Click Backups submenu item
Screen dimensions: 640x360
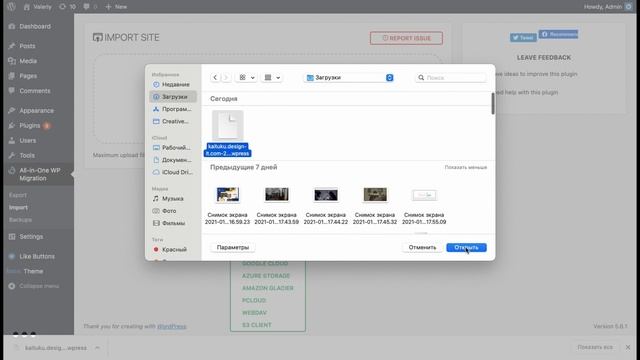pos(20,220)
